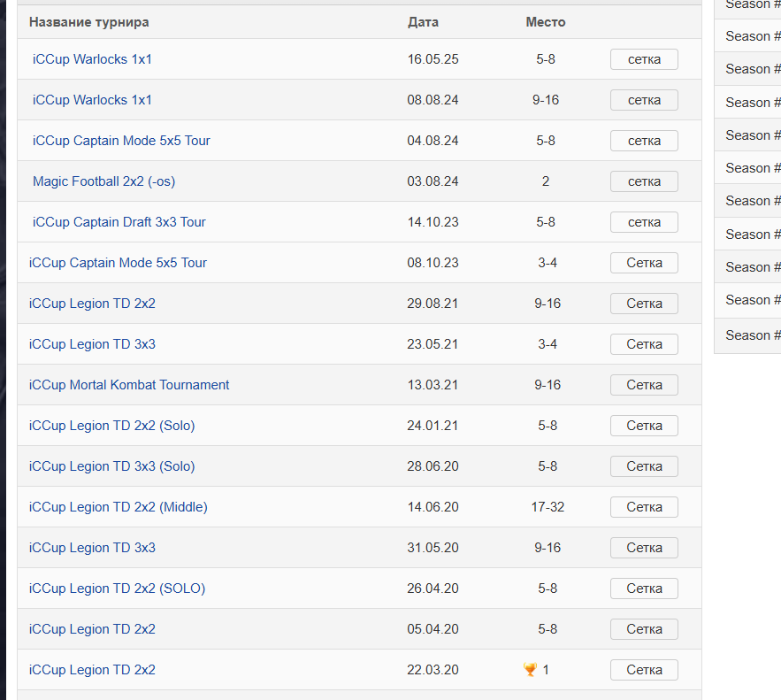
Task: Click сетка button for 16.05.25 tournament
Action: pyautogui.click(x=644, y=59)
